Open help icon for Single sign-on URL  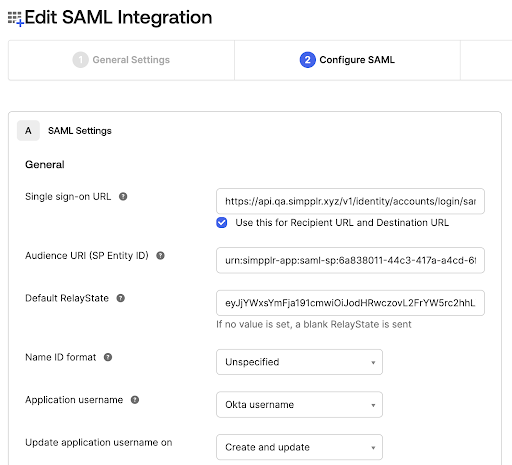[123, 197]
